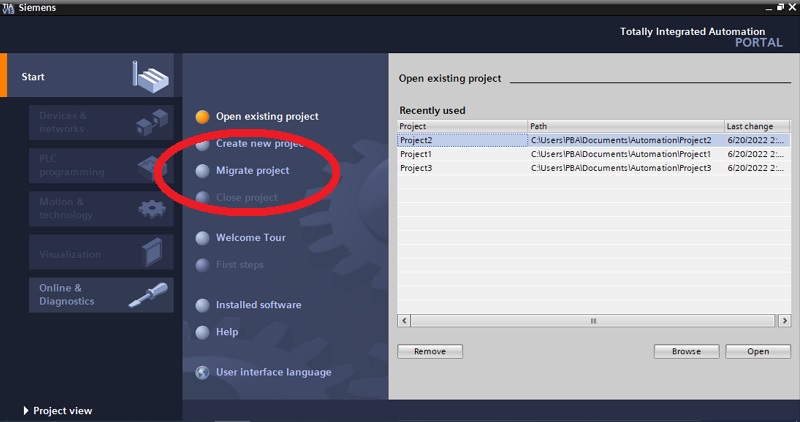View Installed software list
Image resolution: width=800 pixels, height=422 pixels.
[258, 305]
